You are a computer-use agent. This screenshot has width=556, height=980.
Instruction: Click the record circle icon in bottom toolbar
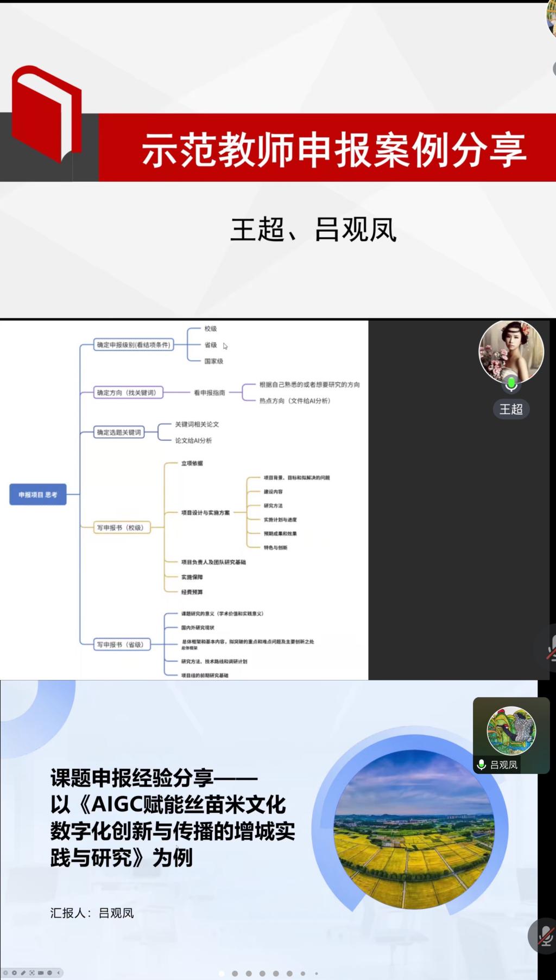(14, 973)
